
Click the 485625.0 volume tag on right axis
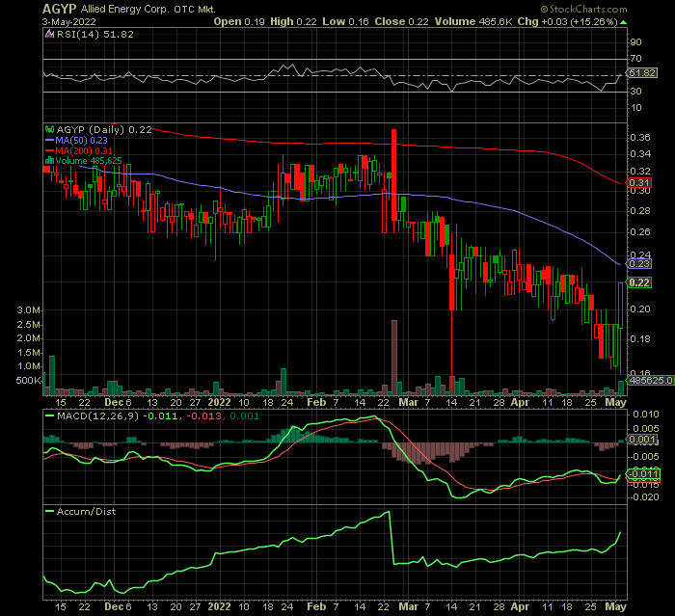click(x=651, y=380)
